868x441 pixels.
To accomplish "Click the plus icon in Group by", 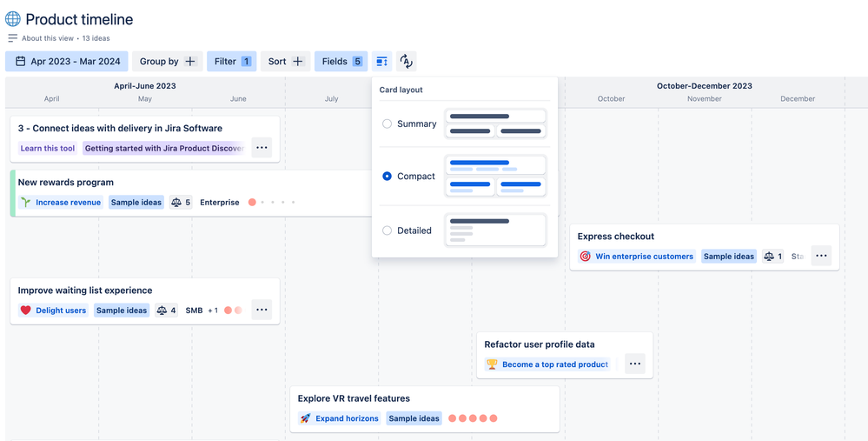I will coord(190,62).
